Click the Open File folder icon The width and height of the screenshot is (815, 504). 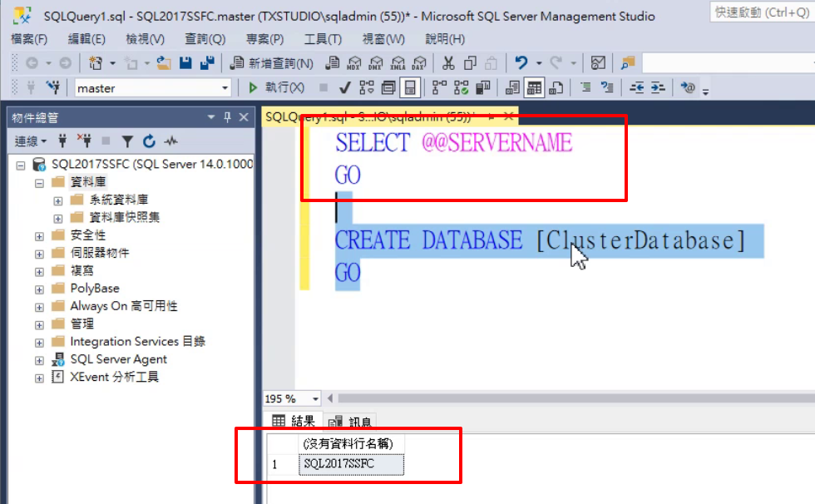click(x=164, y=63)
